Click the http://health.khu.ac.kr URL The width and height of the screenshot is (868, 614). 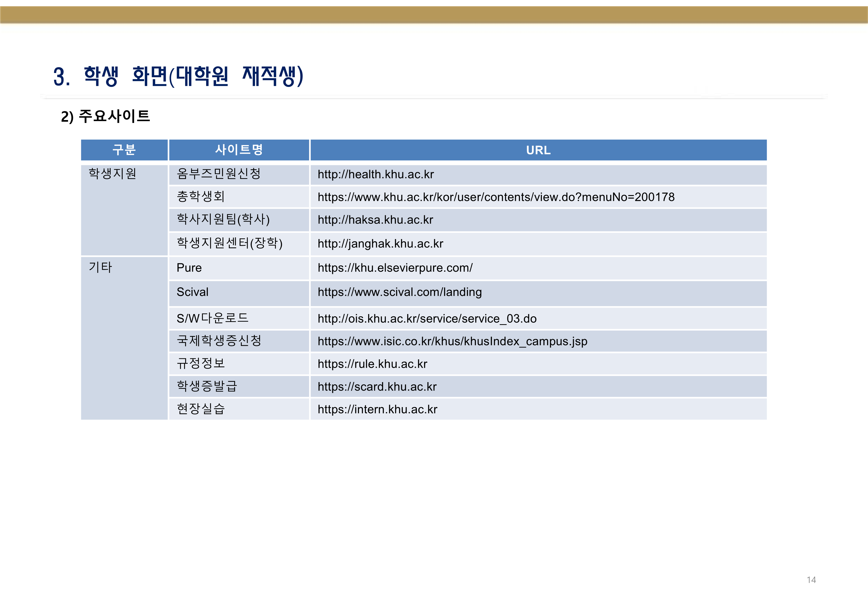coord(375,174)
